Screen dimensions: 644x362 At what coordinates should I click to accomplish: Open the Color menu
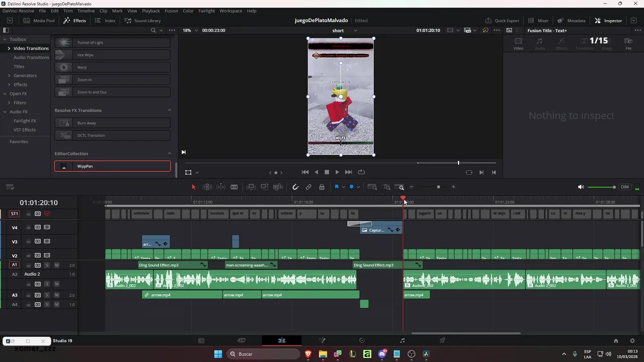click(188, 11)
